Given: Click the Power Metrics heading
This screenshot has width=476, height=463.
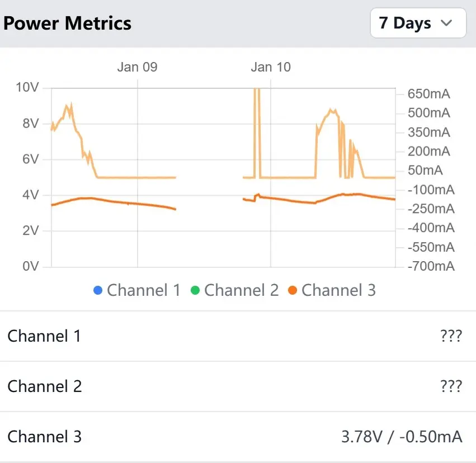Looking at the screenshot, I should pos(68,23).
